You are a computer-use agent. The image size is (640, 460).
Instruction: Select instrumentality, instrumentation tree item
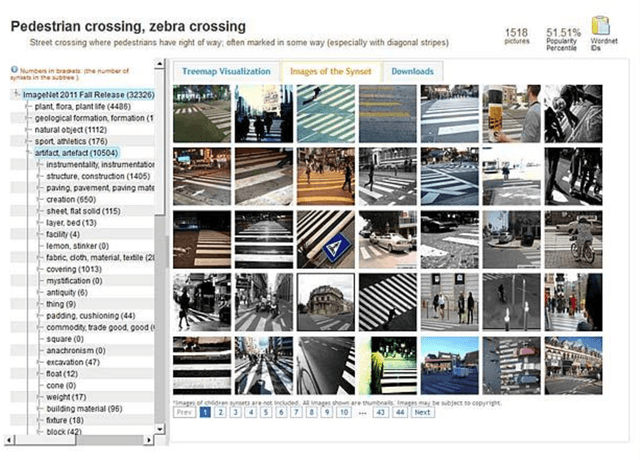(100, 164)
